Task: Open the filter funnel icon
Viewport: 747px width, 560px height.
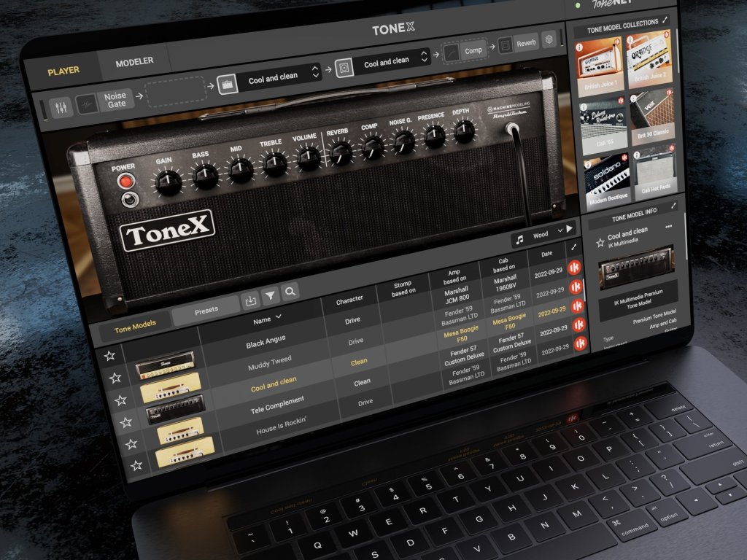Action: (x=270, y=296)
